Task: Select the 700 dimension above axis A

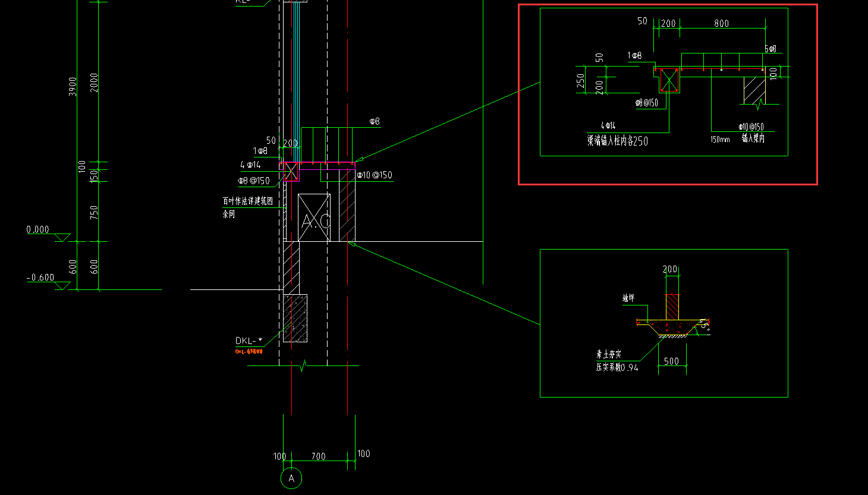Action: coord(319,456)
